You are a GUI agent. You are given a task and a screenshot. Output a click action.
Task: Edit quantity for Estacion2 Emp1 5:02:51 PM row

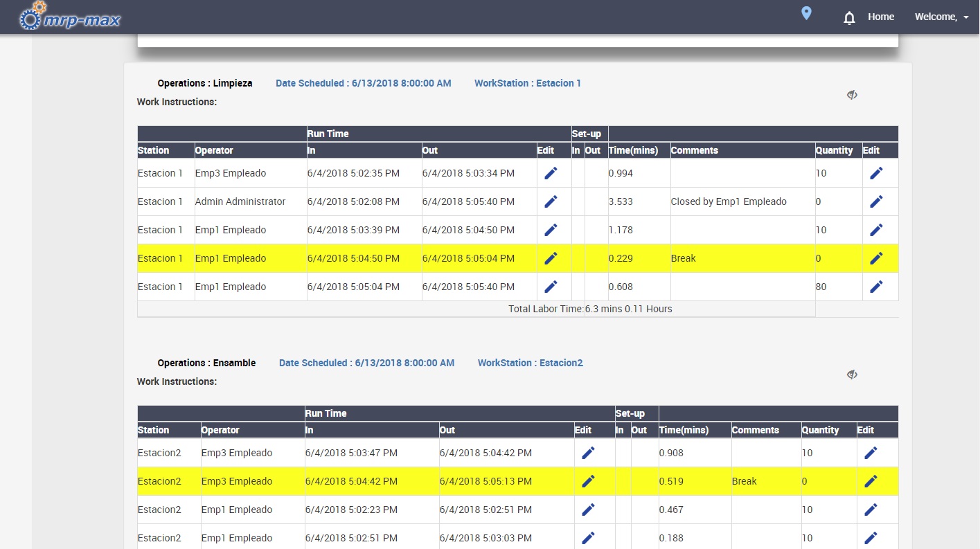coord(871,538)
